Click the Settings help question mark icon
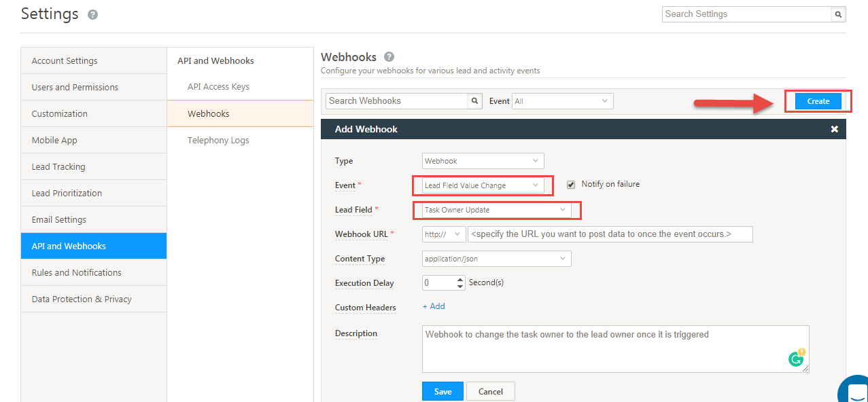868x402 pixels. (x=92, y=14)
